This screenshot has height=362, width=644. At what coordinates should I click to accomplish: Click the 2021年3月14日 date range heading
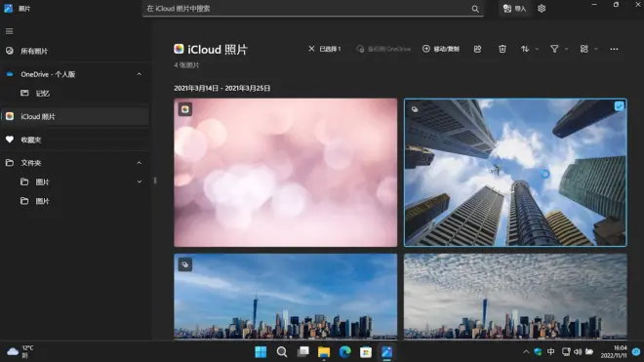pos(222,89)
